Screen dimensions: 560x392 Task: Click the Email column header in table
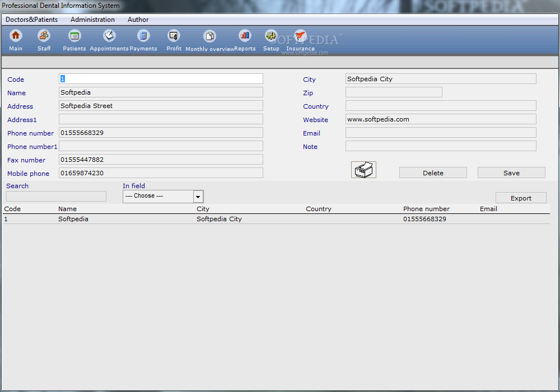point(488,209)
